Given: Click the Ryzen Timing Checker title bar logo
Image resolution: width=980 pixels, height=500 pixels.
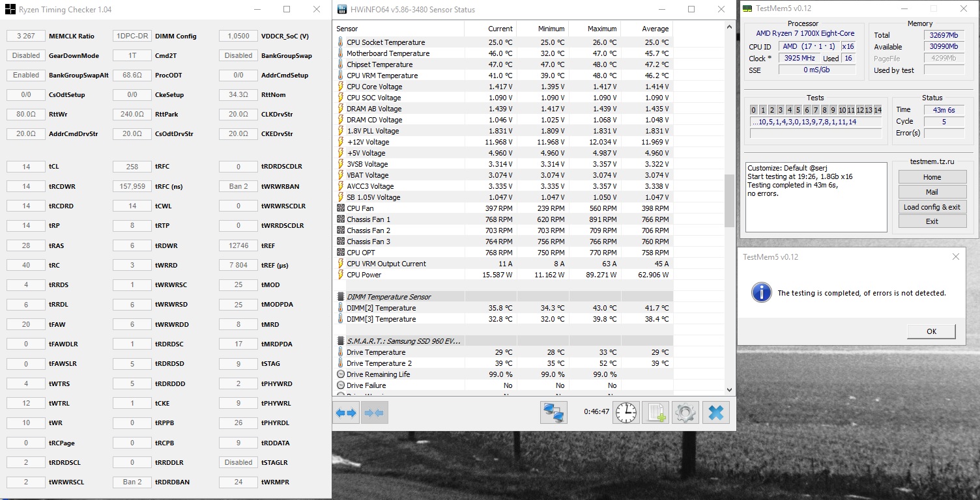Looking at the screenshot, I should [x=10, y=10].
